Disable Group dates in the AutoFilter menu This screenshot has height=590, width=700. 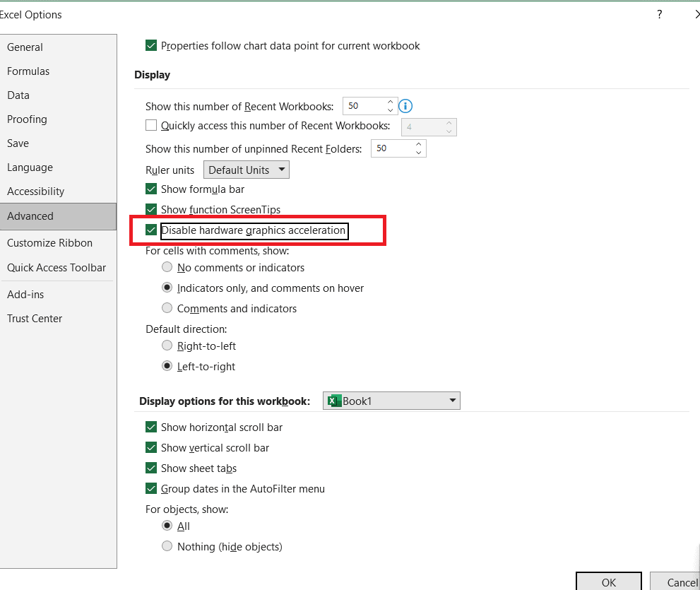coord(151,488)
